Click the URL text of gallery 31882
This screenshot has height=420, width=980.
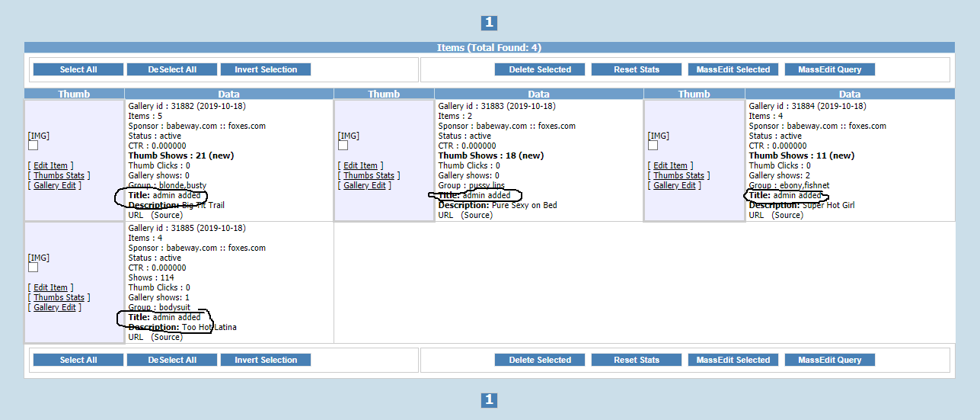click(136, 215)
